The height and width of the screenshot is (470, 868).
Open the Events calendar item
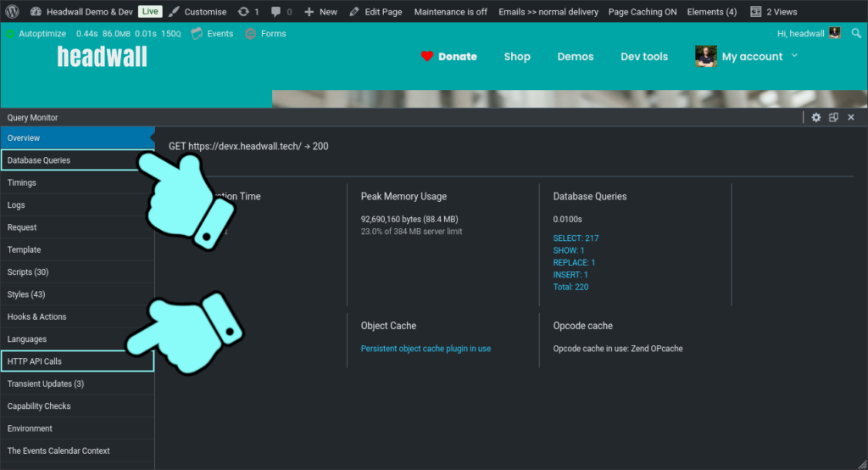point(212,34)
